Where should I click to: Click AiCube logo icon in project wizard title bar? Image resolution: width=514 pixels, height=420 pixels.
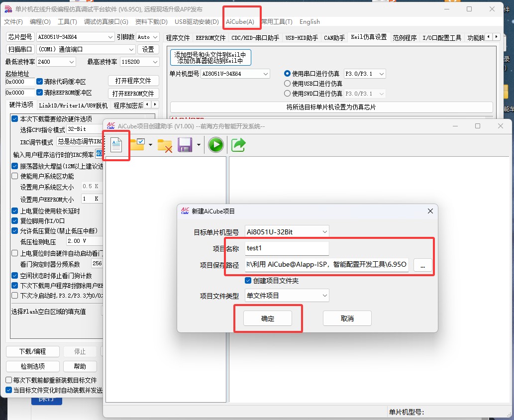pos(111,126)
